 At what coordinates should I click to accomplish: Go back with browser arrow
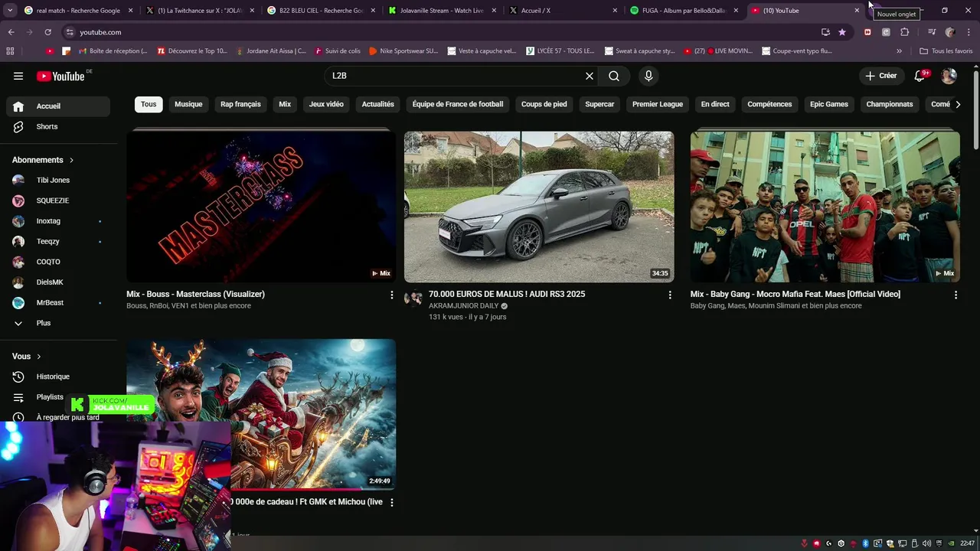point(11,32)
